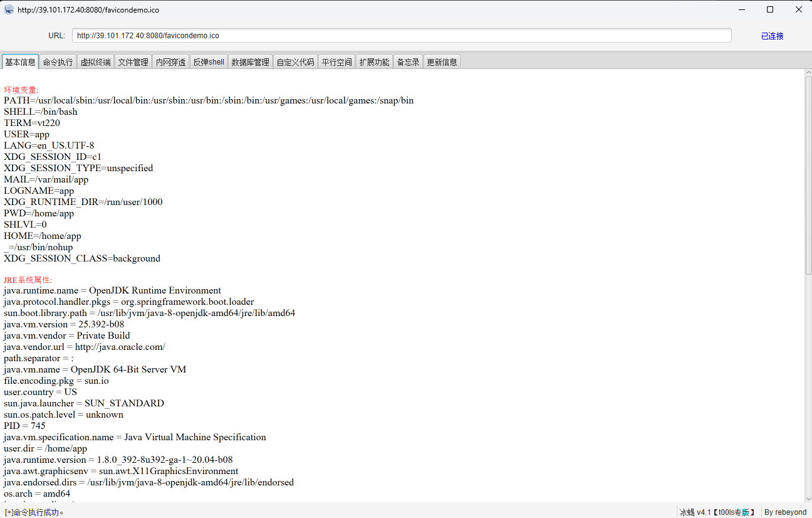
Task: Open the 数据库管理 tab
Action: (250, 62)
